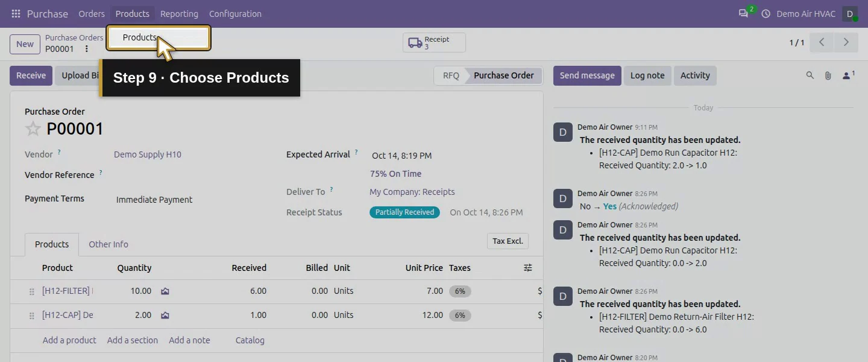The image size is (868, 362).
Task: Open the P00001 actions kebab menu
Action: click(x=86, y=49)
